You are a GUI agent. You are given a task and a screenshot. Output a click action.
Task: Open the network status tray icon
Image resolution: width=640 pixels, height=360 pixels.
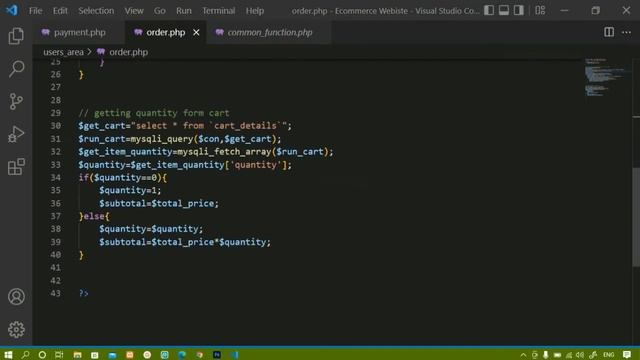(x=569, y=355)
